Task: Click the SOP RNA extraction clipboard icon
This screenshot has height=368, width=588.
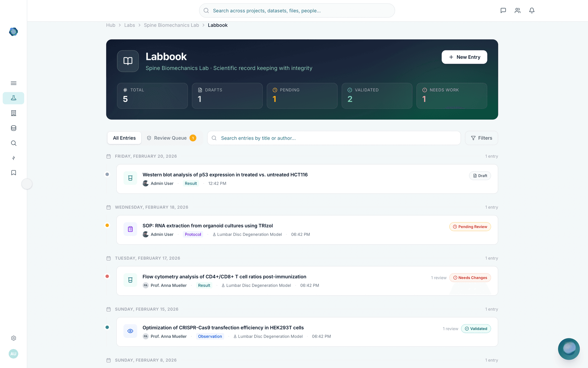Action: pos(130,229)
